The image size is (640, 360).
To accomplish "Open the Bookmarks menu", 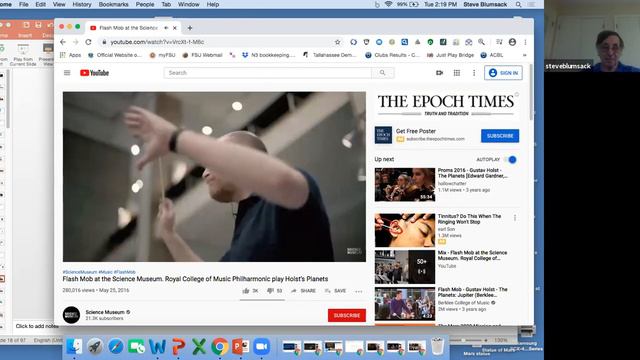I will [x=113, y=4].
